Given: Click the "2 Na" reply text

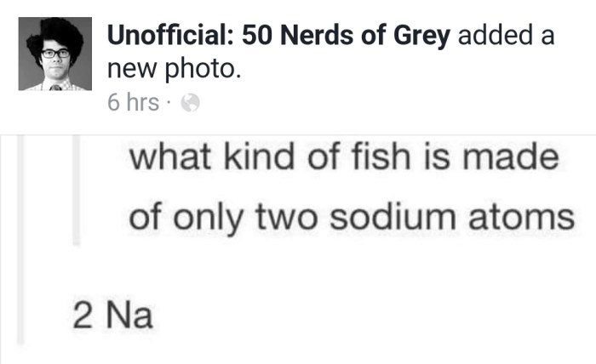Looking at the screenshot, I should point(112,316).
